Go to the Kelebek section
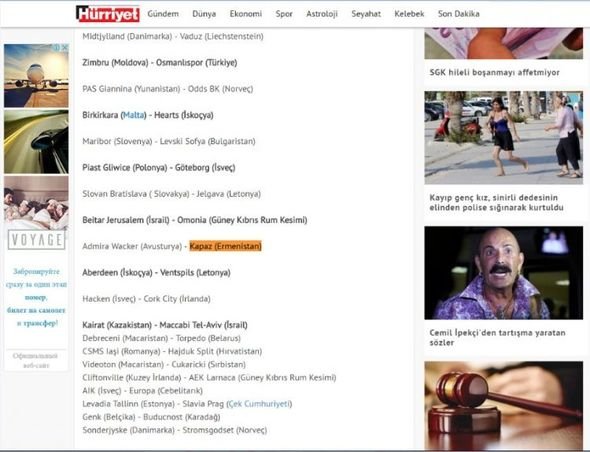The image size is (590, 452). click(409, 14)
